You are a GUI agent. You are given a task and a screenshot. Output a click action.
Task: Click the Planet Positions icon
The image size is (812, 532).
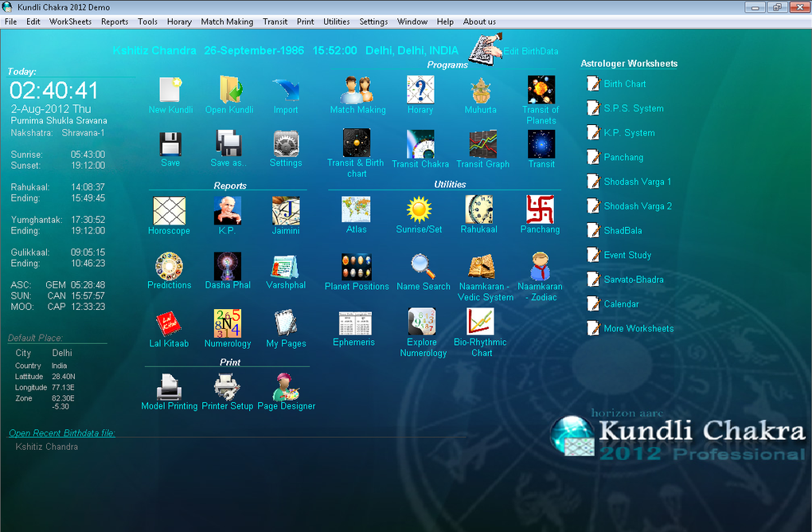tap(357, 268)
